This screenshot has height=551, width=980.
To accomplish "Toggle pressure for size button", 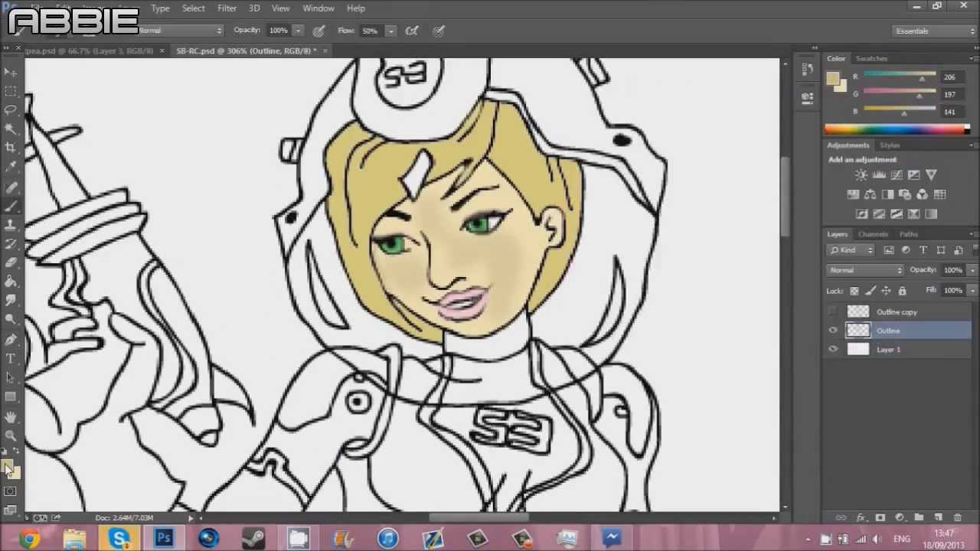I will pos(439,31).
